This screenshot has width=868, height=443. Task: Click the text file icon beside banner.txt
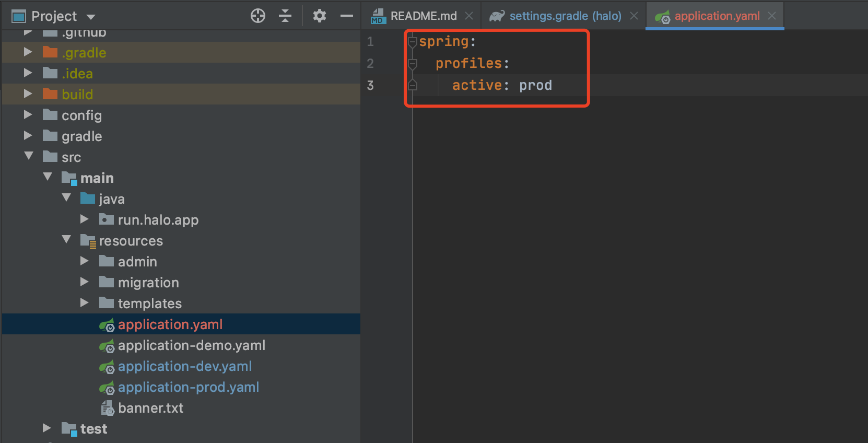107,408
